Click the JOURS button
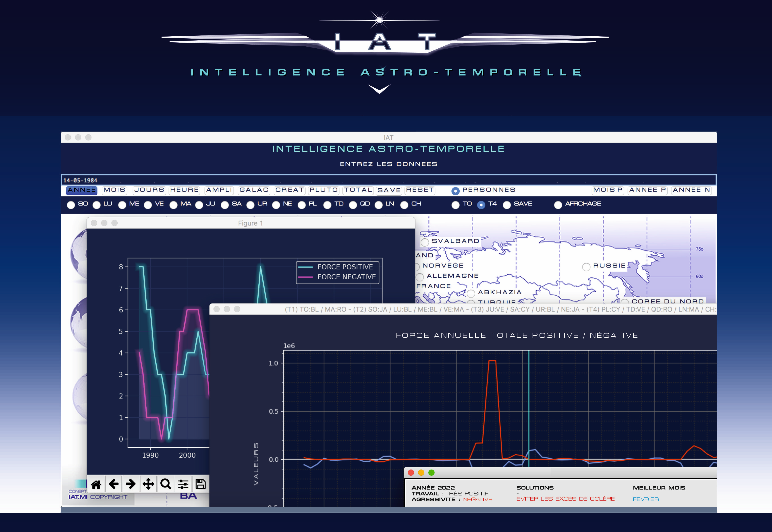Image resolution: width=772 pixels, height=532 pixels. [x=149, y=190]
